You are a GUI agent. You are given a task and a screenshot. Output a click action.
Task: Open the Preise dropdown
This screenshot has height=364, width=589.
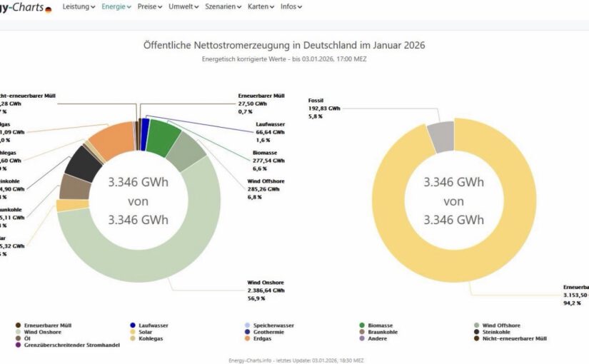(x=150, y=6)
